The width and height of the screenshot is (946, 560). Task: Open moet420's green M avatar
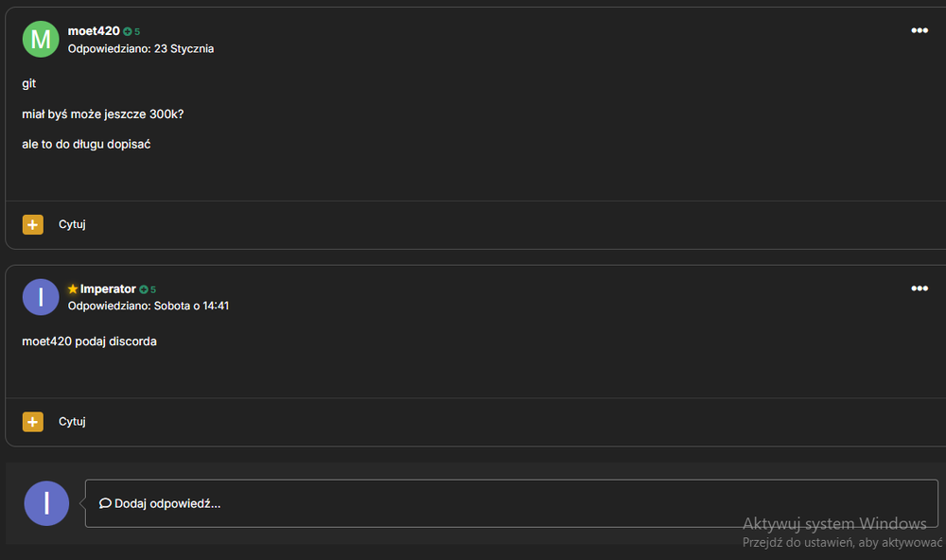coord(41,39)
